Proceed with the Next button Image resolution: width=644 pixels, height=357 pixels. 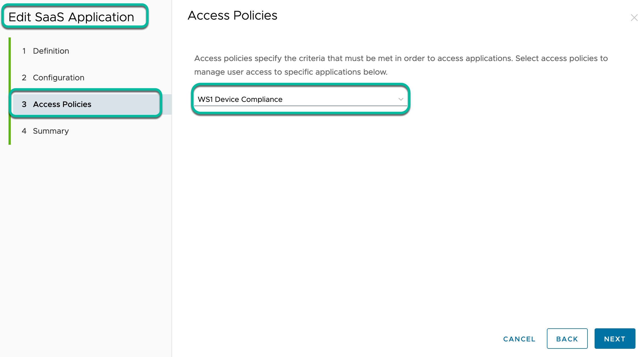click(615, 339)
